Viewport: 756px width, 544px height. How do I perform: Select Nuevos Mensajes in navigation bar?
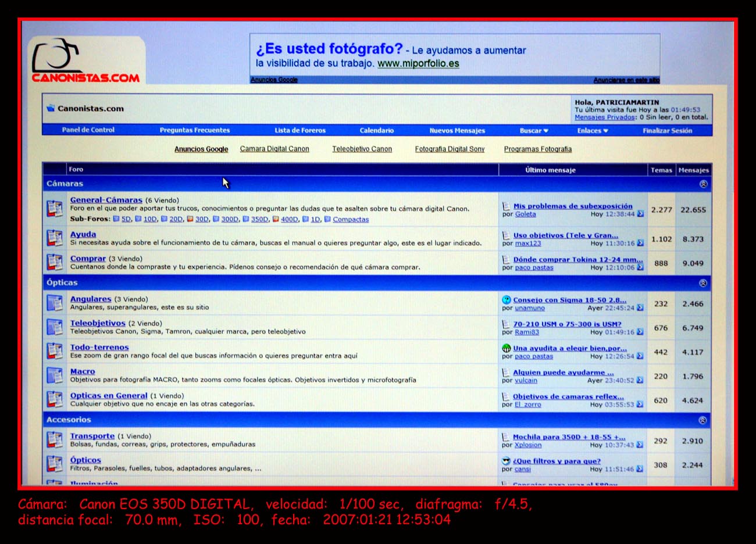pyautogui.click(x=457, y=131)
